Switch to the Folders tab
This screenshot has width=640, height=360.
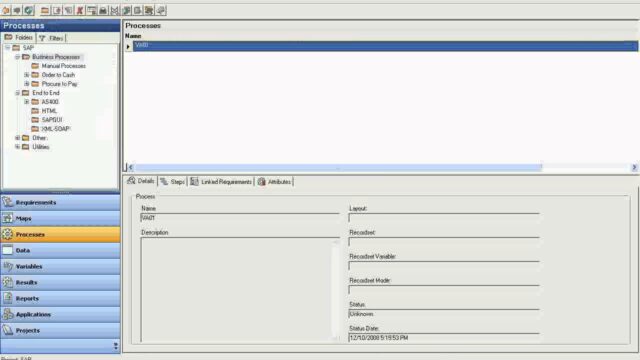19,38
